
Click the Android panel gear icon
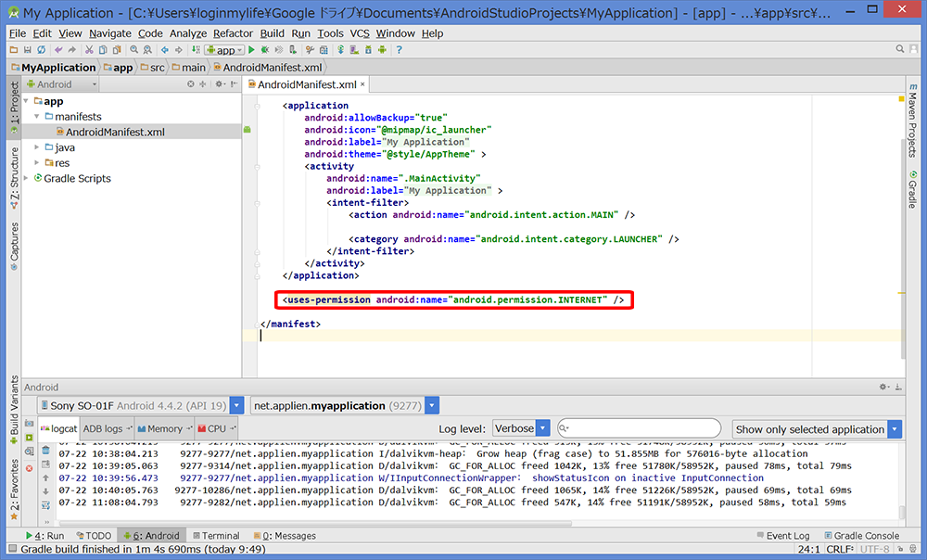point(883,387)
